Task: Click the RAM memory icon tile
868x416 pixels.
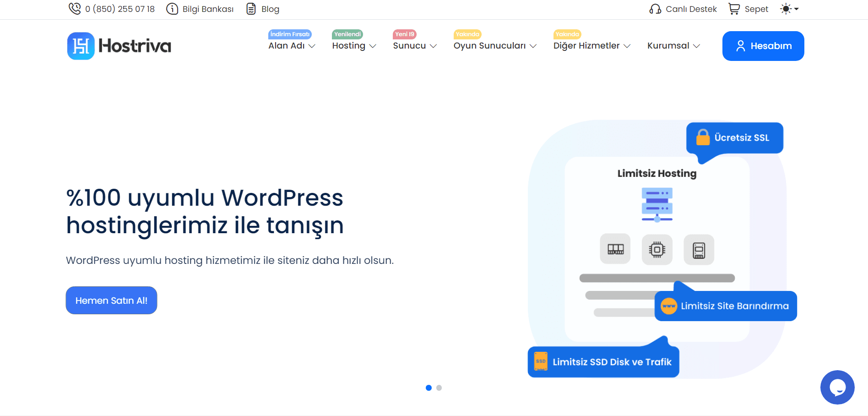Action: tap(615, 250)
